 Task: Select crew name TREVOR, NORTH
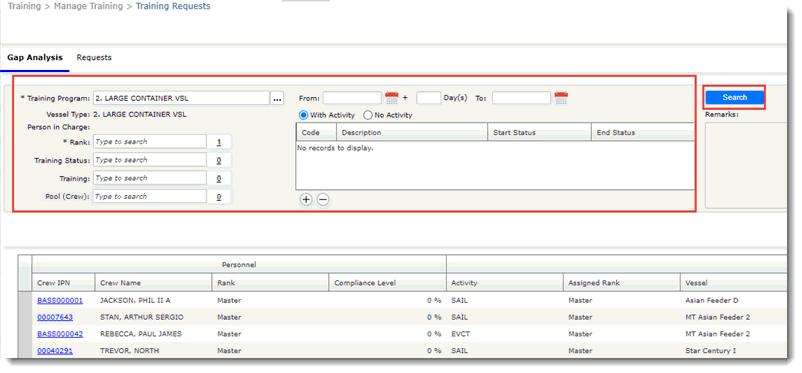pyautogui.click(x=129, y=351)
